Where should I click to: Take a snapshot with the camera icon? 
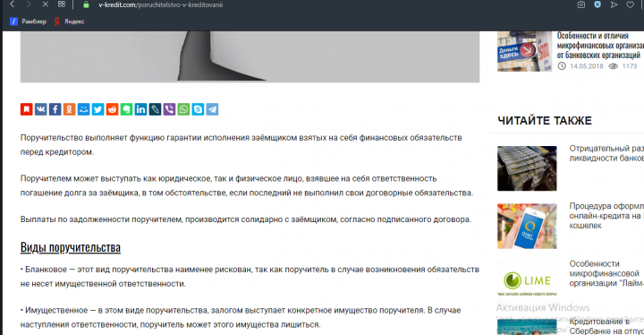click(x=580, y=4)
